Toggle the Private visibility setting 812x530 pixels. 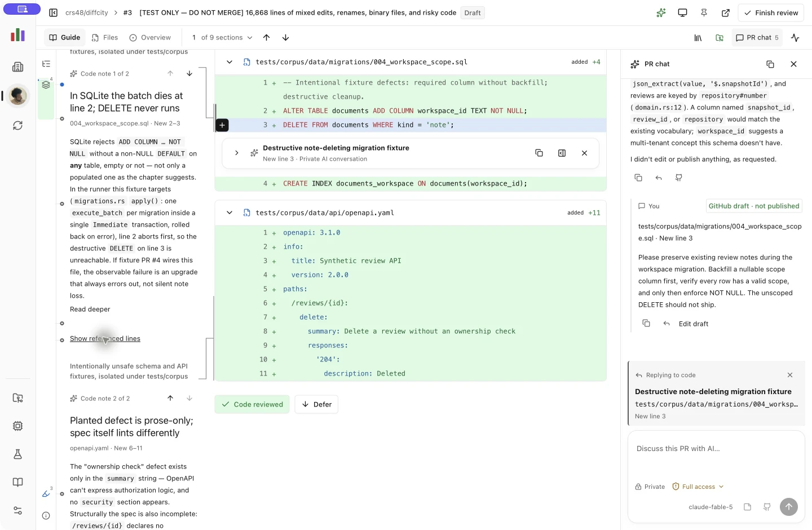click(650, 487)
